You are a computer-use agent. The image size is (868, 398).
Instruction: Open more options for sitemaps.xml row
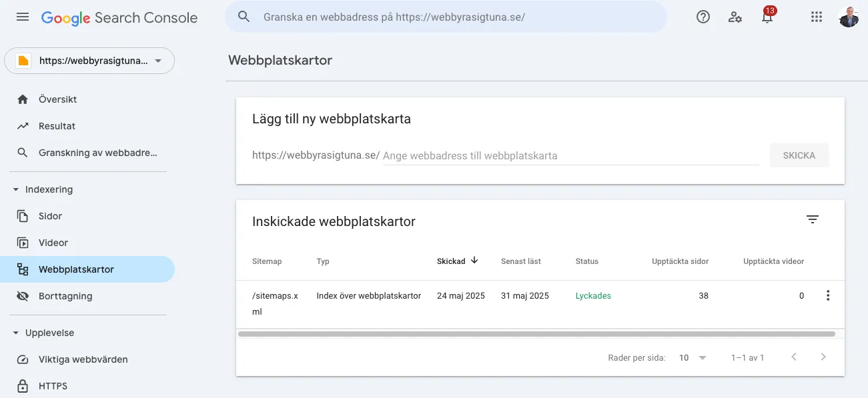point(828,295)
